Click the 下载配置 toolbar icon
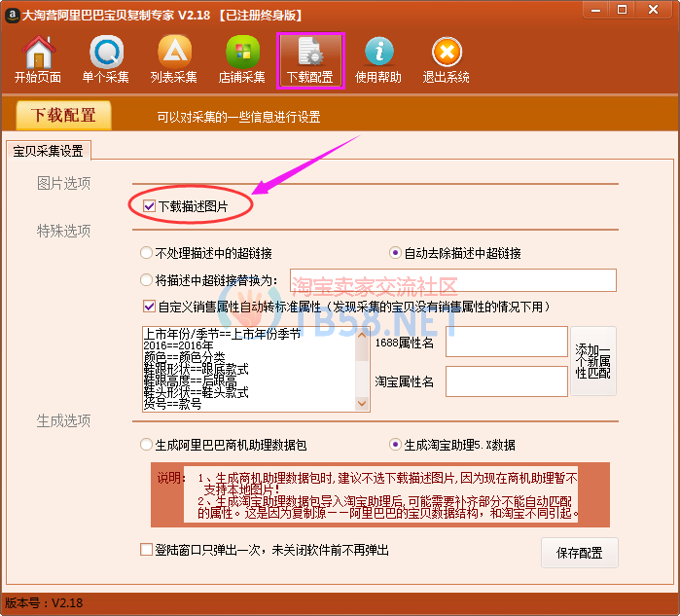Viewport: 680px width, 616px height. tap(310, 53)
